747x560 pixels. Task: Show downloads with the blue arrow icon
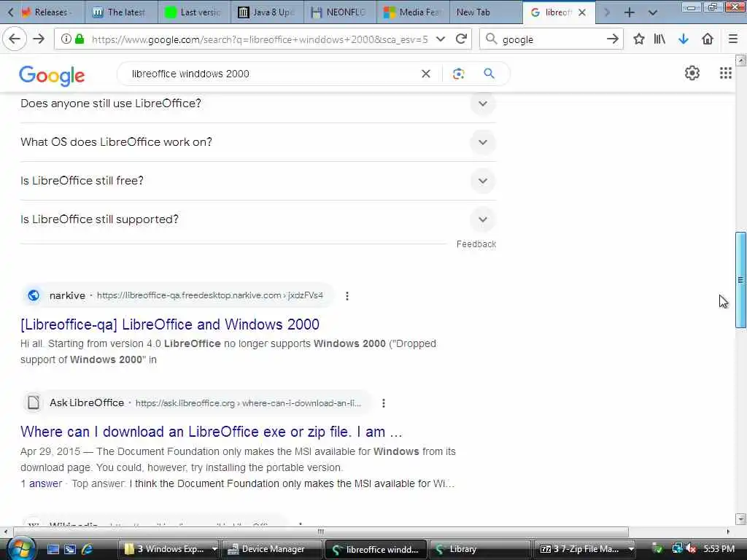click(x=683, y=39)
